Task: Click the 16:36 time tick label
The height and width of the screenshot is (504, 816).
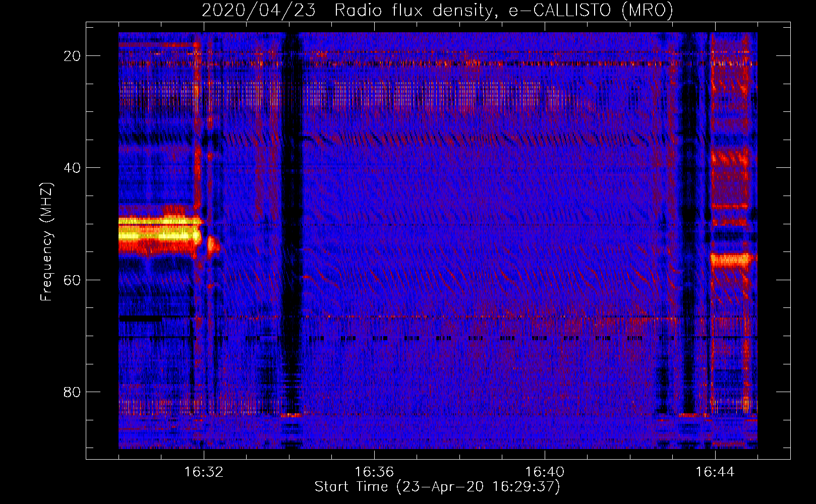Action: pos(374,472)
